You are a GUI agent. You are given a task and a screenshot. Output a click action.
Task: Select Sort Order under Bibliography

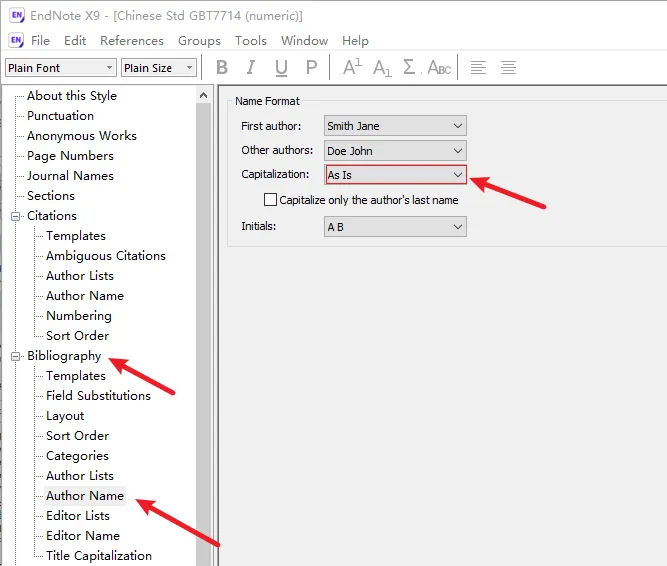[x=77, y=435]
